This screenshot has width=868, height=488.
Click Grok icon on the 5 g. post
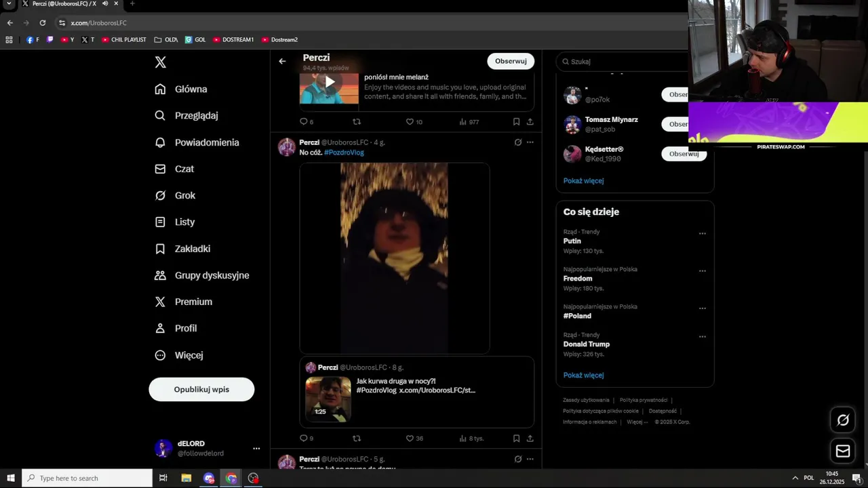coord(518,459)
